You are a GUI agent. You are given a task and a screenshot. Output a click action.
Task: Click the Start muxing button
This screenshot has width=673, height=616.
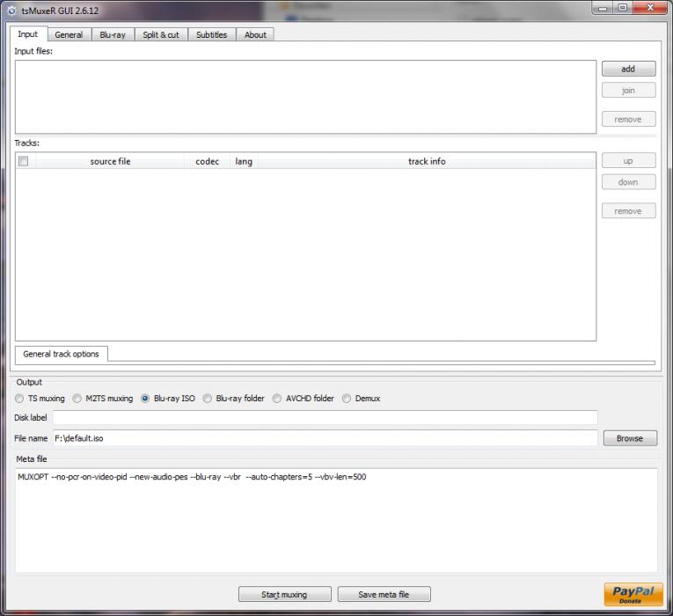[x=284, y=595]
